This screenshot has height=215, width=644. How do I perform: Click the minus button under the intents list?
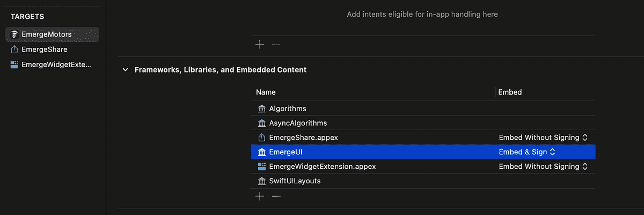click(276, 45)
